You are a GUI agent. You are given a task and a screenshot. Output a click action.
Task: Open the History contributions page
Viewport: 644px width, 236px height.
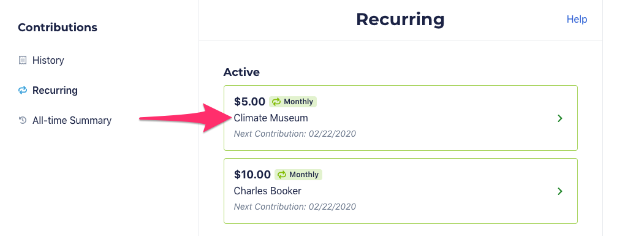click(x=48, y=61)
